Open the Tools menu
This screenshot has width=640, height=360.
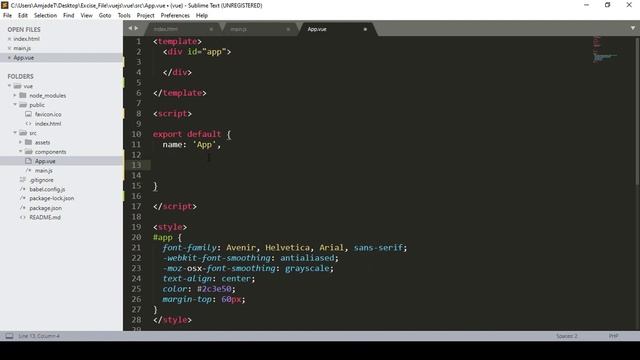124,16
